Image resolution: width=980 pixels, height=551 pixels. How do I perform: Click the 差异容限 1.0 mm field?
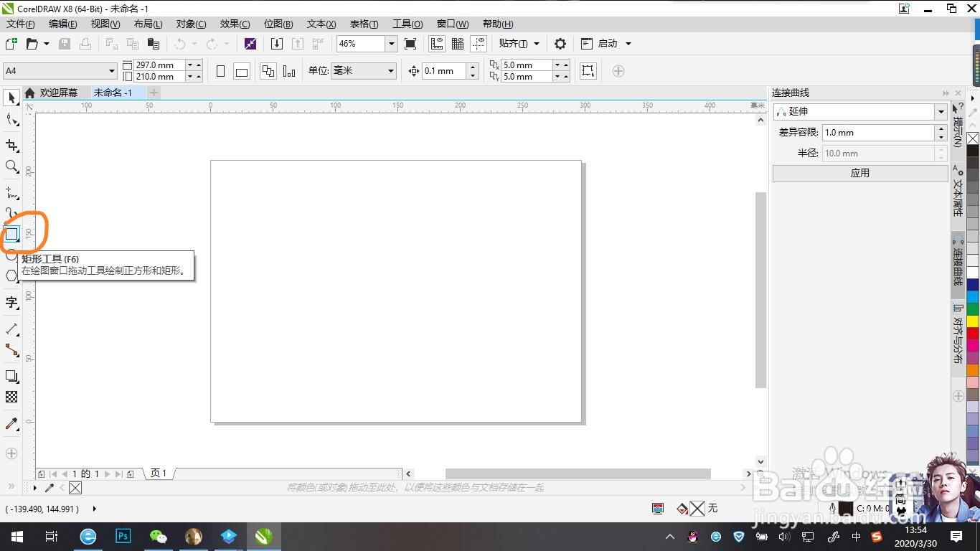[878, 133]
